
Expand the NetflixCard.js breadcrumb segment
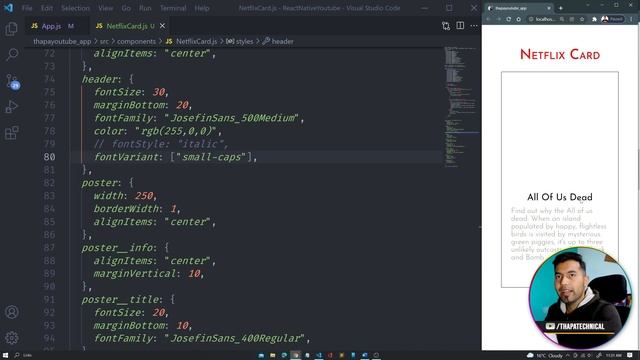191,41
